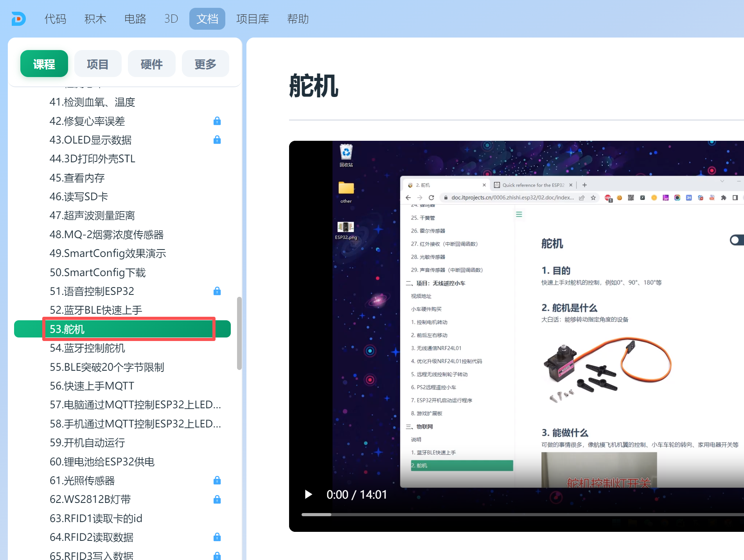This screenshot has height=560, width=744.
Task: Switch to the 项目 sidebar tab
Action: coord(98,64)
